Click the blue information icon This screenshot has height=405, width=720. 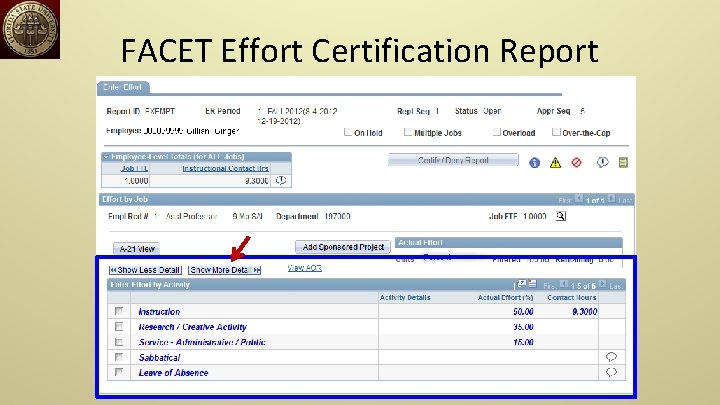[534, 163]
